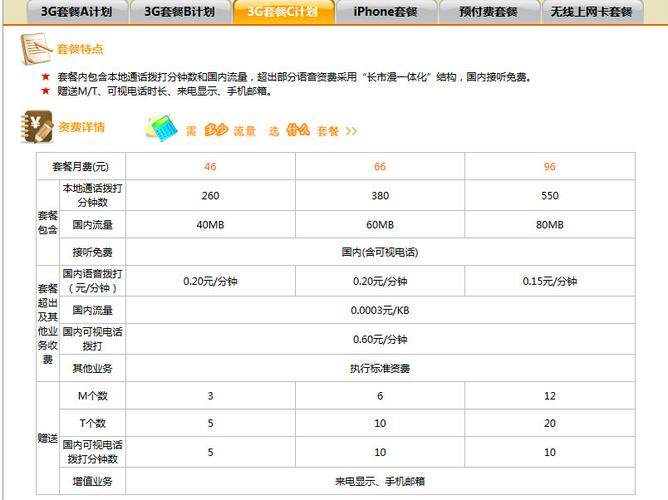The height and width of the screenshot is (500, 668).
Task: Click the T个数 row label
Action: pos(92,423)
